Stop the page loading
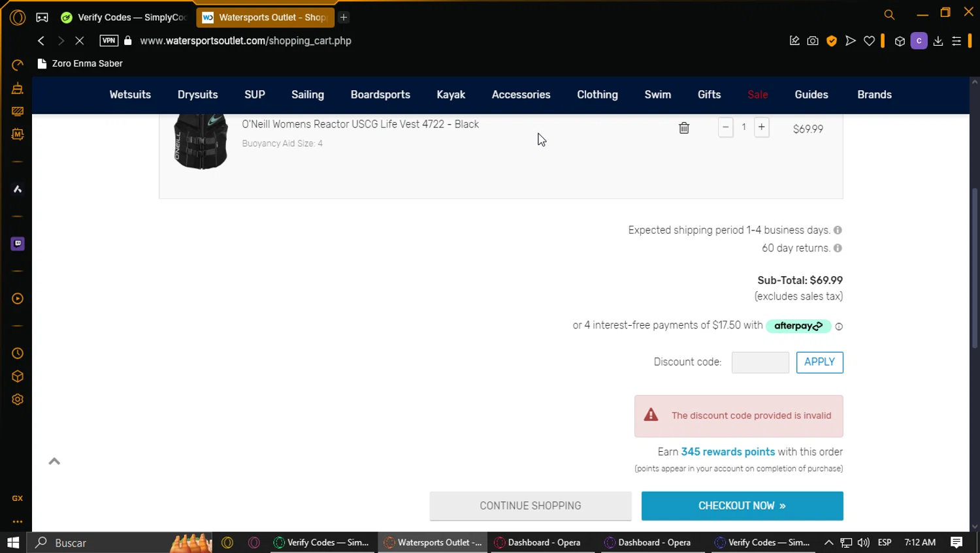This screenshot has height=553, width=980. tap(80, 41)
